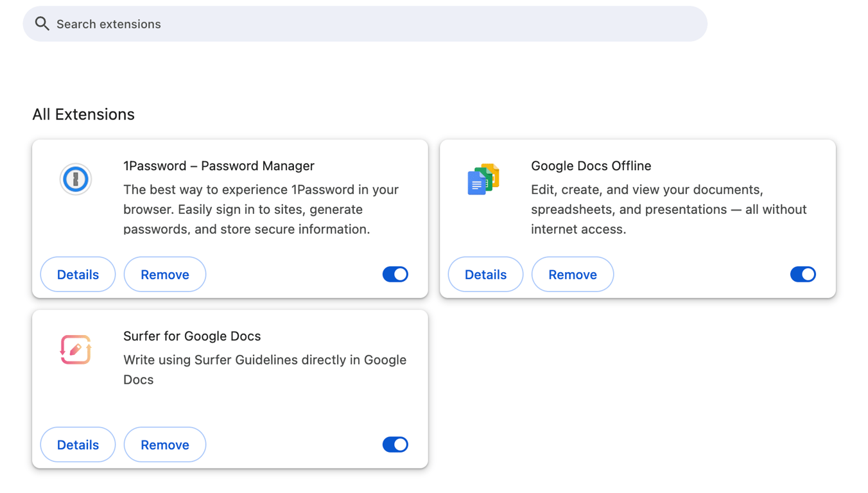Screen dimensions: 868x493
Task: Disable the Google Docs Offline toggle
Action: pyautogui.click(x=803, y=274)
